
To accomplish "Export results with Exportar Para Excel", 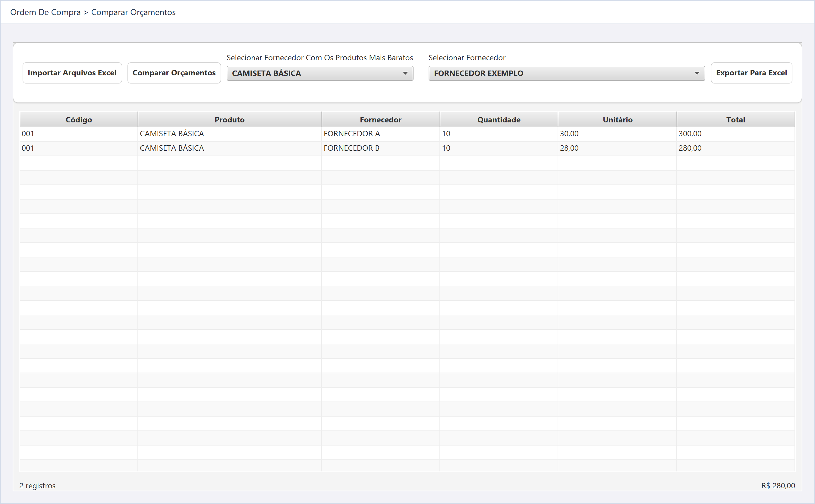I will [x=751, y=73].
